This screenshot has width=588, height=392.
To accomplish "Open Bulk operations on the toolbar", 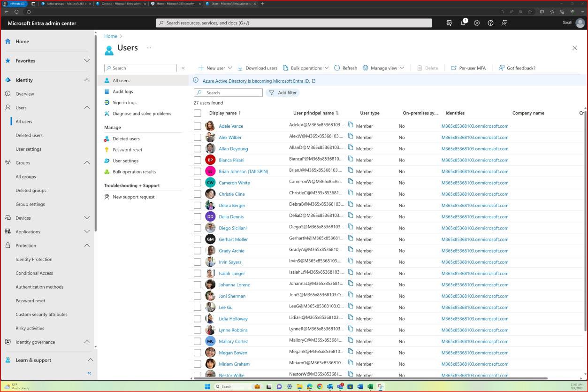I will (304, 68).
